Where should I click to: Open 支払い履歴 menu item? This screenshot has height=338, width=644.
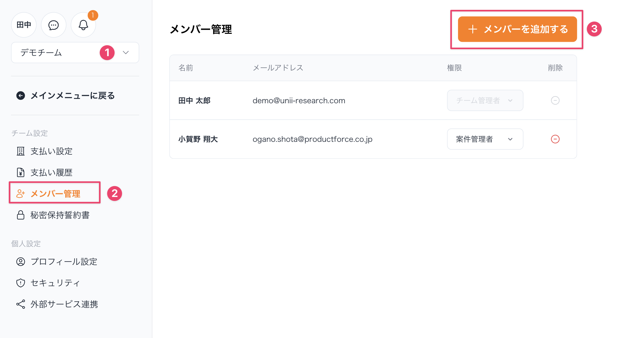click(51, 173)
